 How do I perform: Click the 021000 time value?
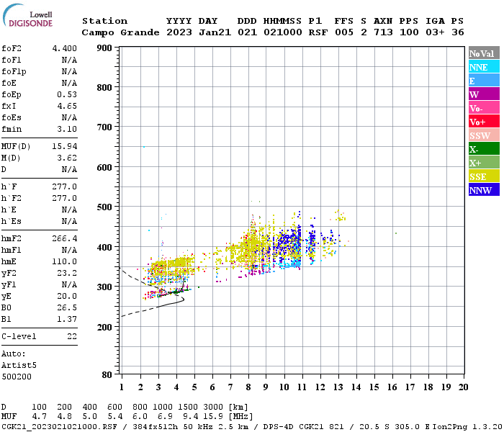[283, 32]
